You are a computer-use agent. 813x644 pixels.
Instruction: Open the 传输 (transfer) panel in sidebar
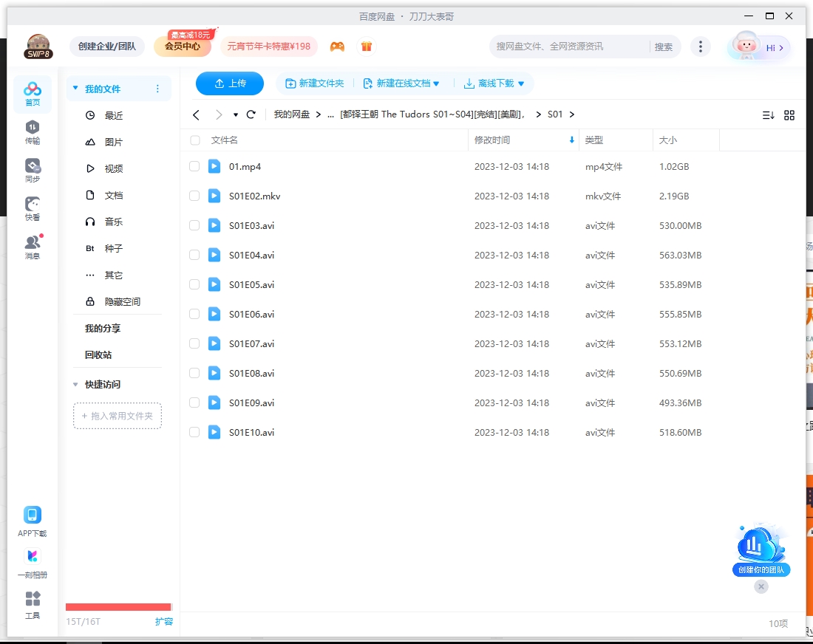33,131
